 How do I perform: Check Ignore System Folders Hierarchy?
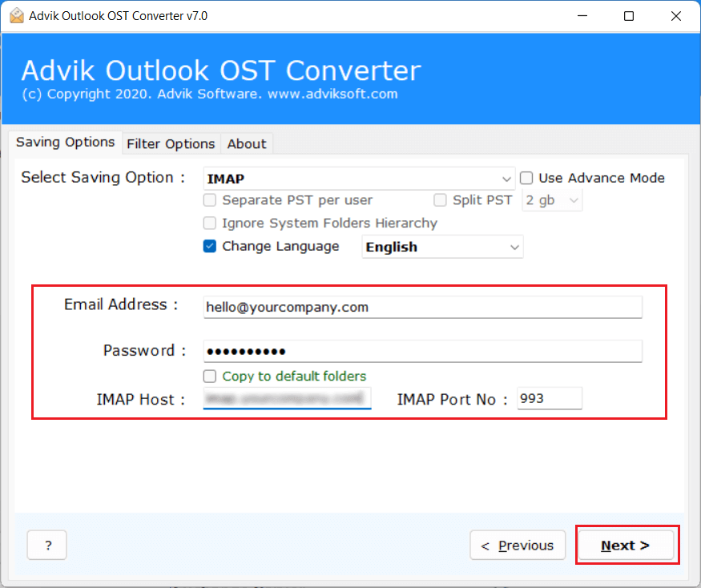209,224
